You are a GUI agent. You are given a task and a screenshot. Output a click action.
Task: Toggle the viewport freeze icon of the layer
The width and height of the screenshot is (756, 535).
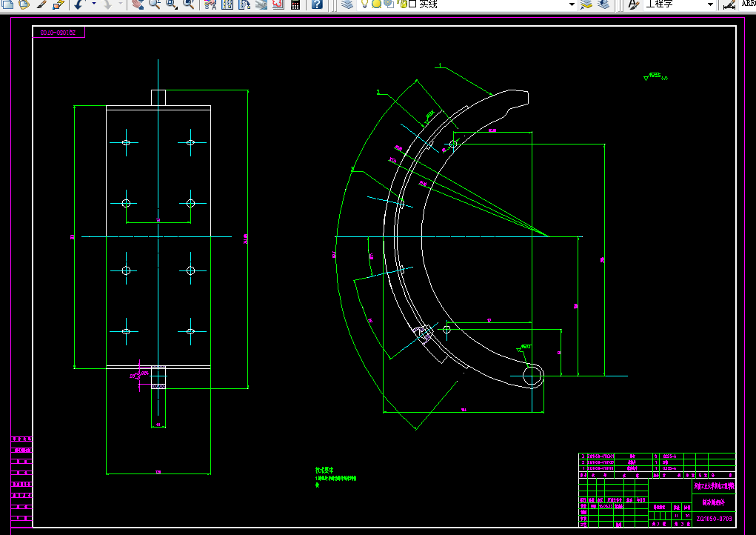[x=389, y=4]
